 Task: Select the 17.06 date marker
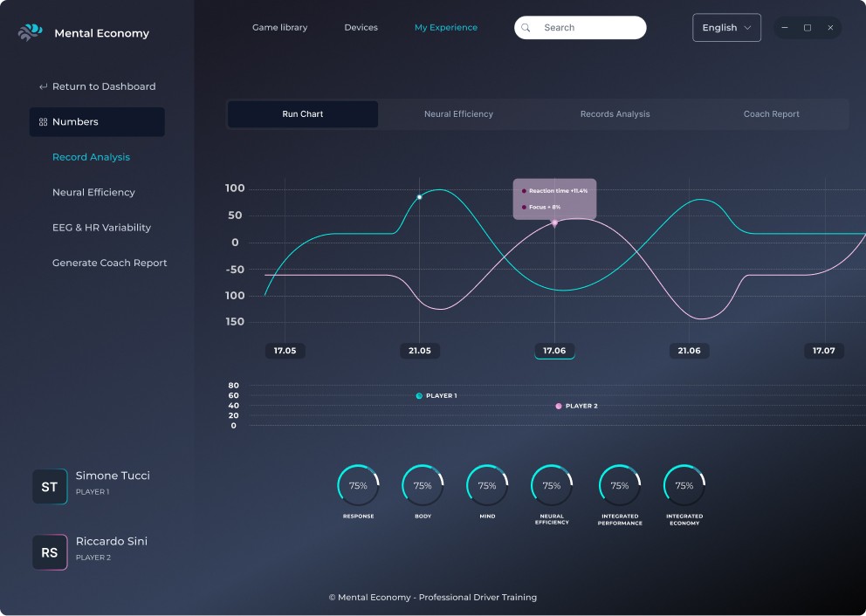coord(554,351)
